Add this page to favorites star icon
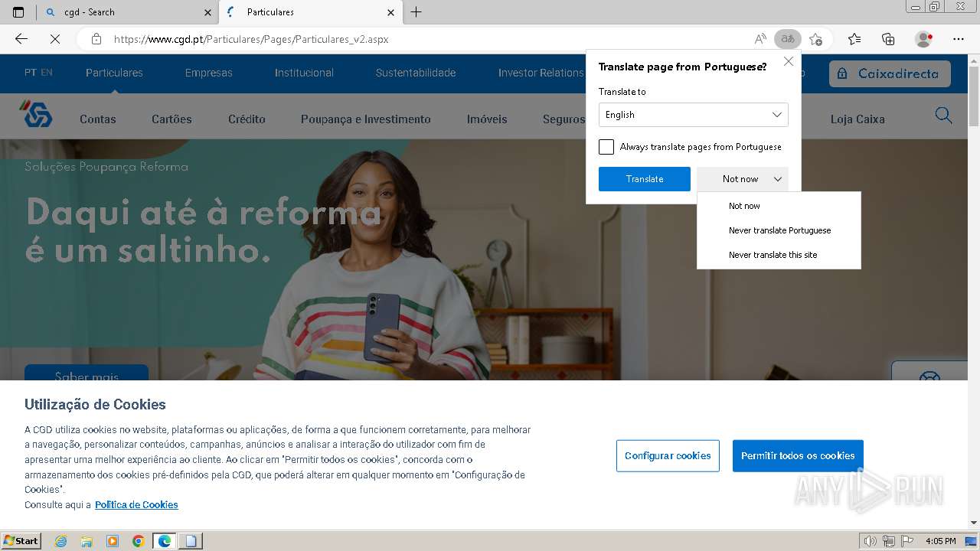The image size is (980, 551). coord(815,39)
